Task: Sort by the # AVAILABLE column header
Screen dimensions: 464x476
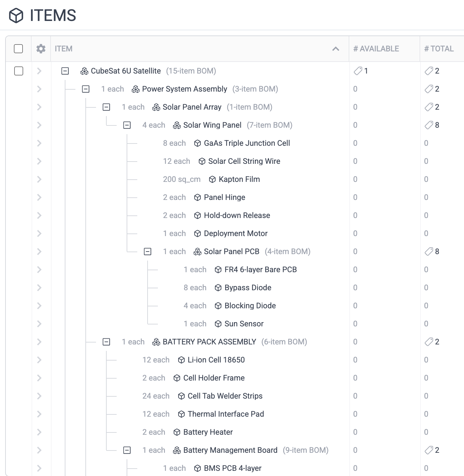Action: (376, 49)
